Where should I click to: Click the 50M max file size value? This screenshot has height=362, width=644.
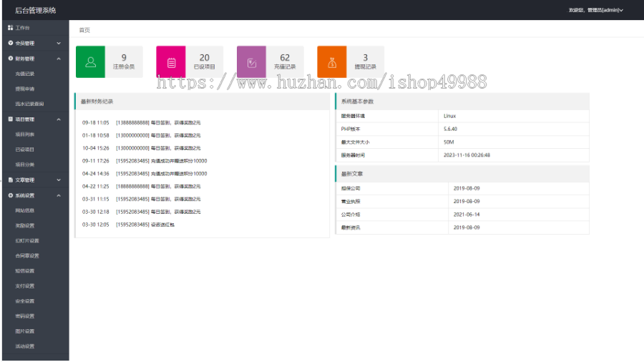(x=449, y=142)
